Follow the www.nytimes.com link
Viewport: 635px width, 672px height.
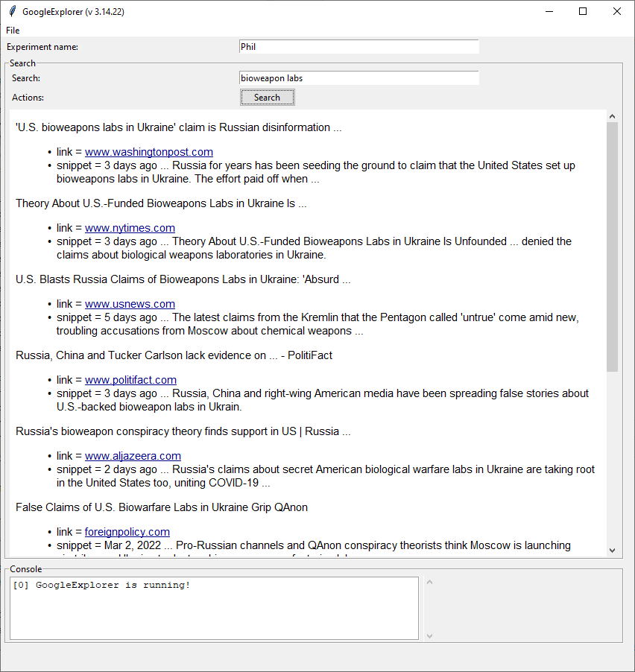click(x=130, y=228)
